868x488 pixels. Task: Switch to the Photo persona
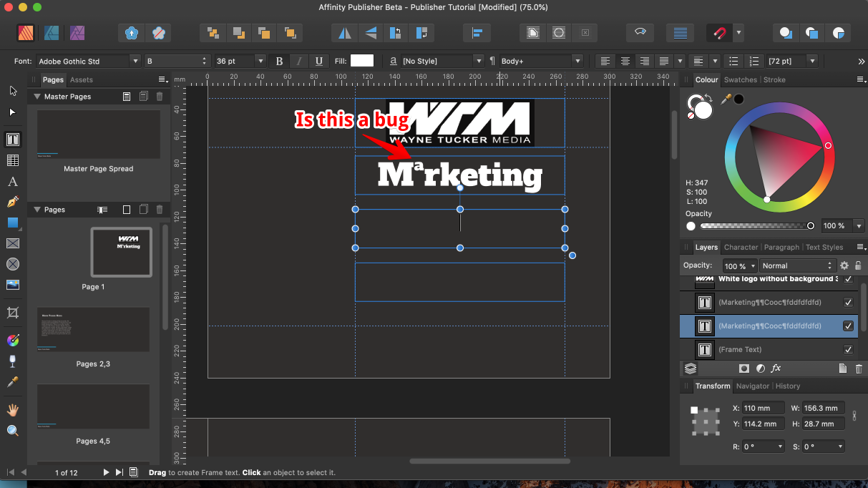[x=77, y=33]
